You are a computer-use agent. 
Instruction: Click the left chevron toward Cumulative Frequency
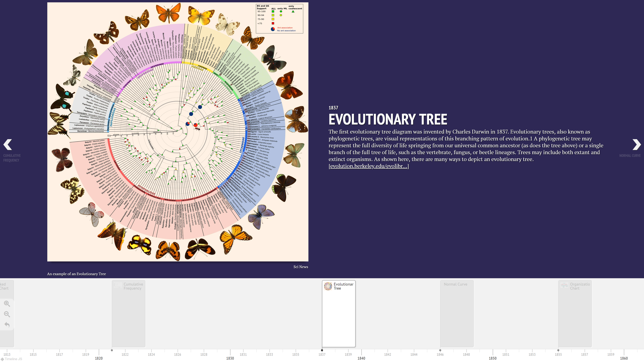tap(7, 145)
